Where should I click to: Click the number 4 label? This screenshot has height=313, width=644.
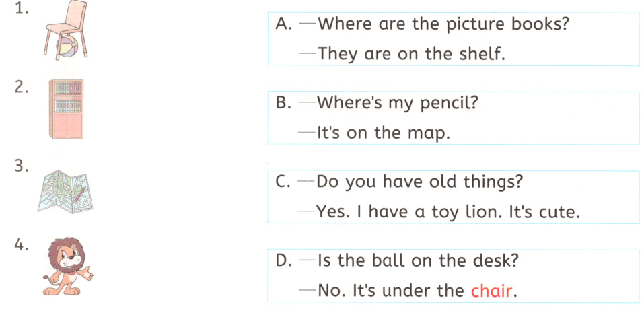(21, 245)
